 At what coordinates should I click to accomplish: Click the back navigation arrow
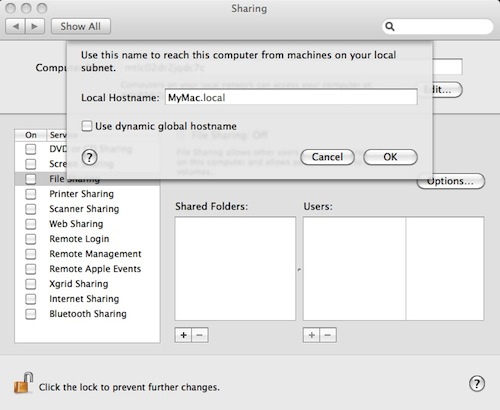tap(15, 26)
